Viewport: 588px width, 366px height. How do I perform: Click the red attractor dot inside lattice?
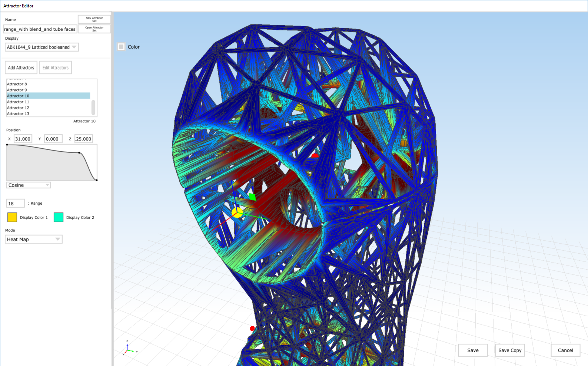(x=315, y=155)
